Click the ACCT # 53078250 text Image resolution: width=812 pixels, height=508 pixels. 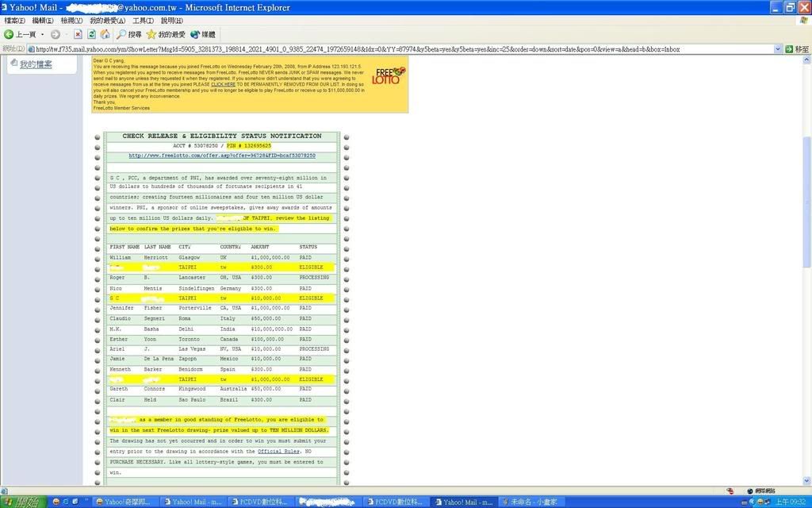tap(195, 146)
